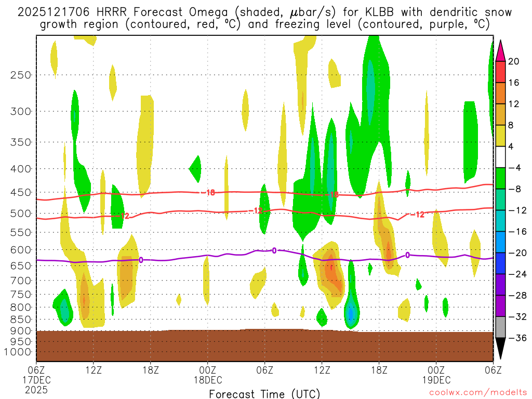
Task: Click the 700 pressure level label
Action: (21, 281)
